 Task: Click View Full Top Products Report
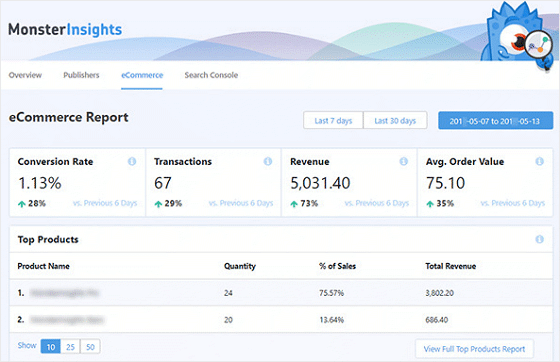coord(474,349)
